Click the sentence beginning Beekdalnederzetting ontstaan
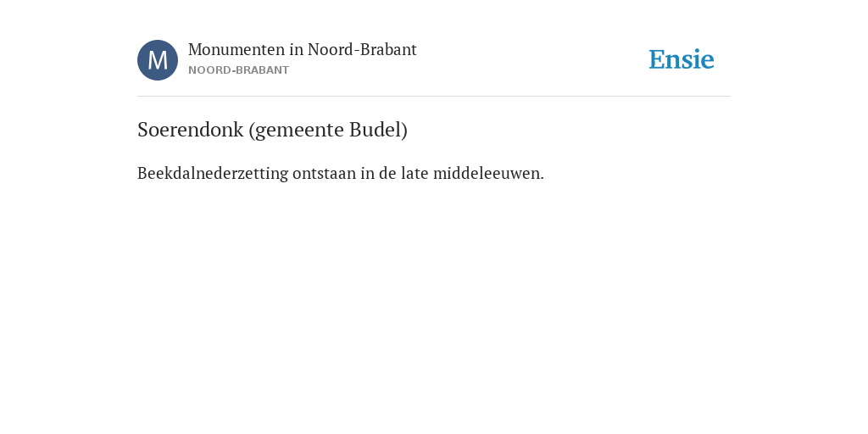 [x=341, y=173]
